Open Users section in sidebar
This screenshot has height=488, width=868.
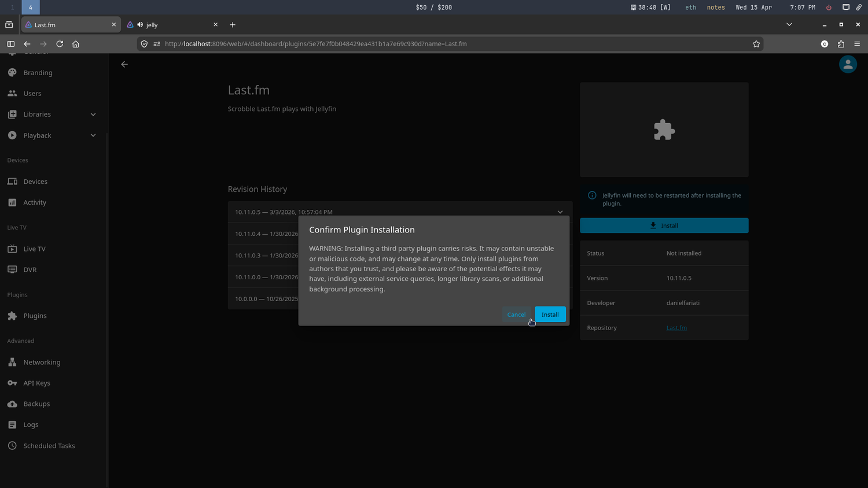[x=32, y=94]
